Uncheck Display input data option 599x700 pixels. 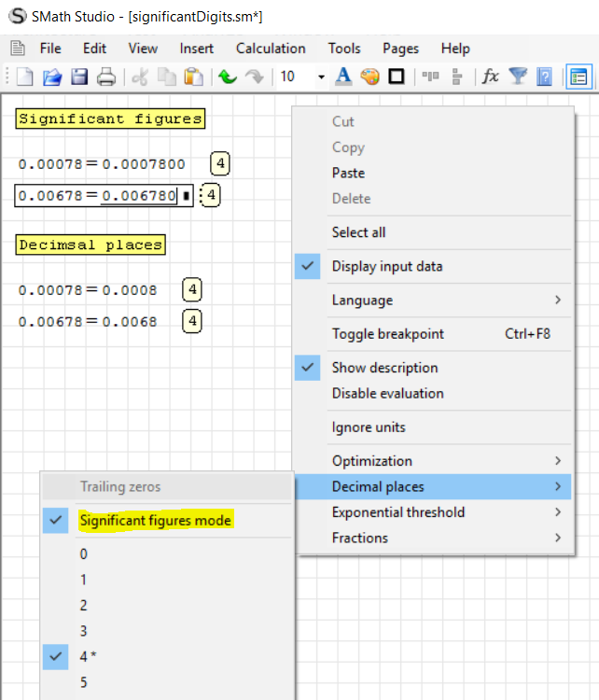coord(387,266)
